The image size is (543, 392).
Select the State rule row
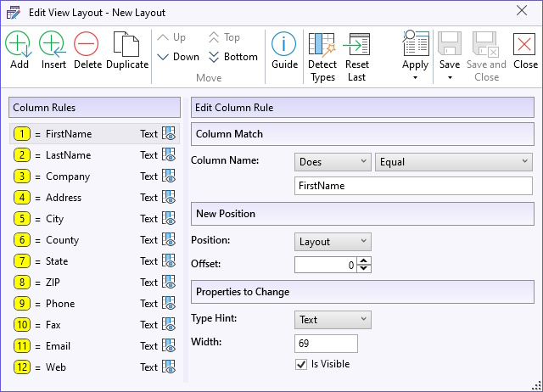click(94, 260)
